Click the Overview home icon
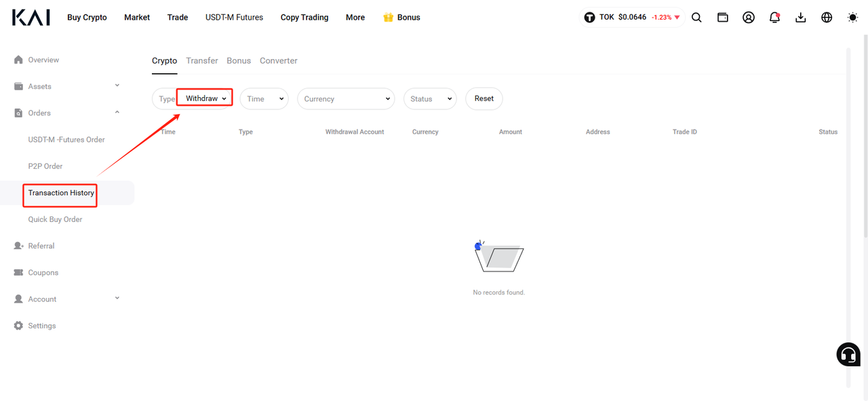This screenshot has height=401, width=868. (18, 60)
